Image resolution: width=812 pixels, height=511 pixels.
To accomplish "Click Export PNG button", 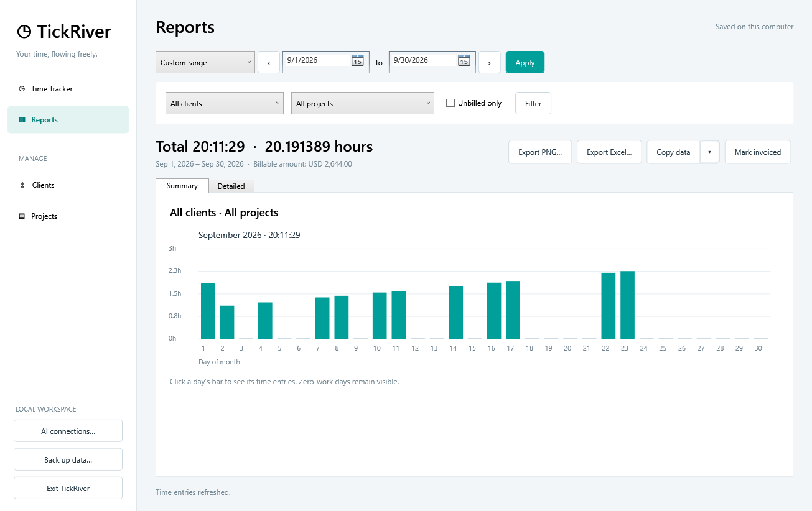I will click(540, 152).
